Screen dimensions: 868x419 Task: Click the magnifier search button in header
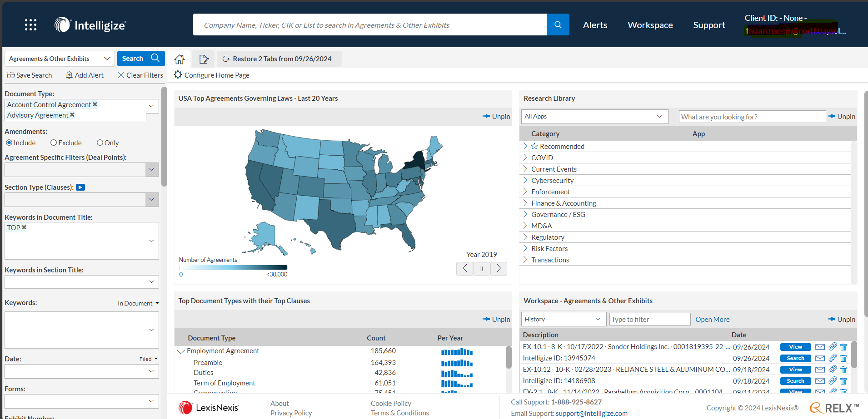point(558,25)
